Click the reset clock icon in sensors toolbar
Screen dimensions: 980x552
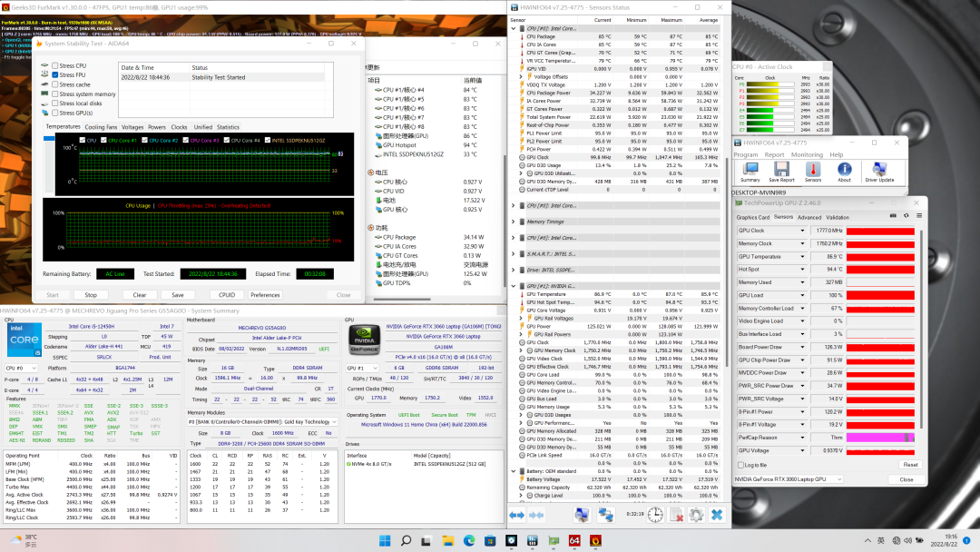point(655,515)
